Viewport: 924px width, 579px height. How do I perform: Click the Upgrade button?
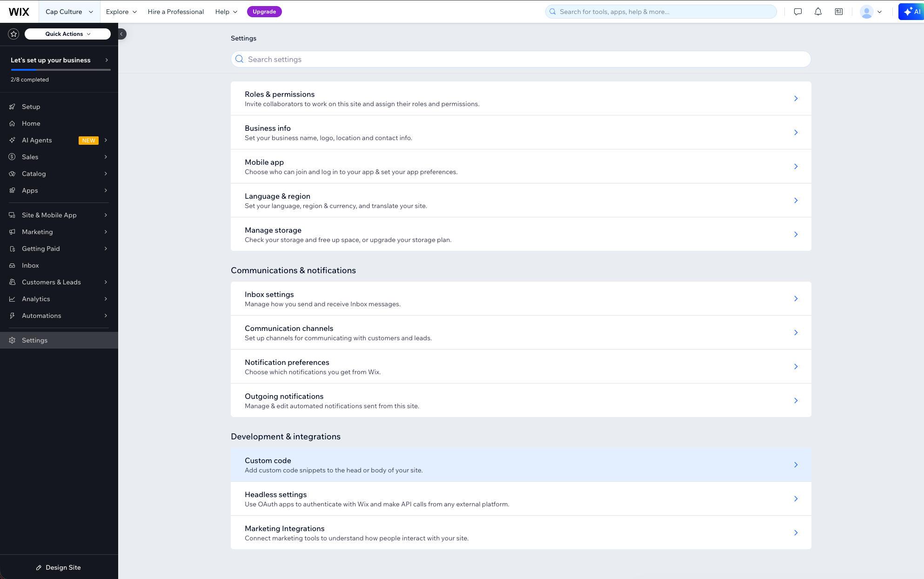click(264, 11)
